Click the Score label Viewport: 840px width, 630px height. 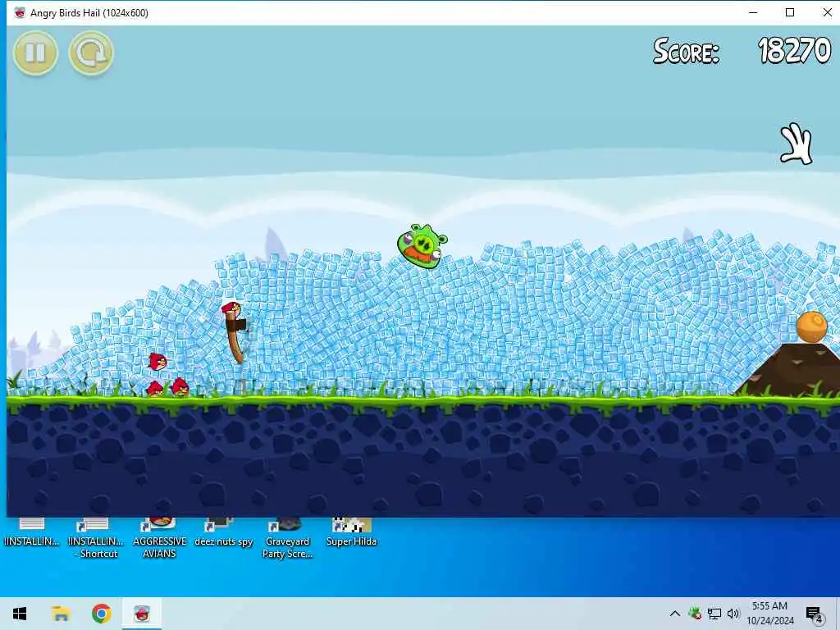(x=686, y=52)
